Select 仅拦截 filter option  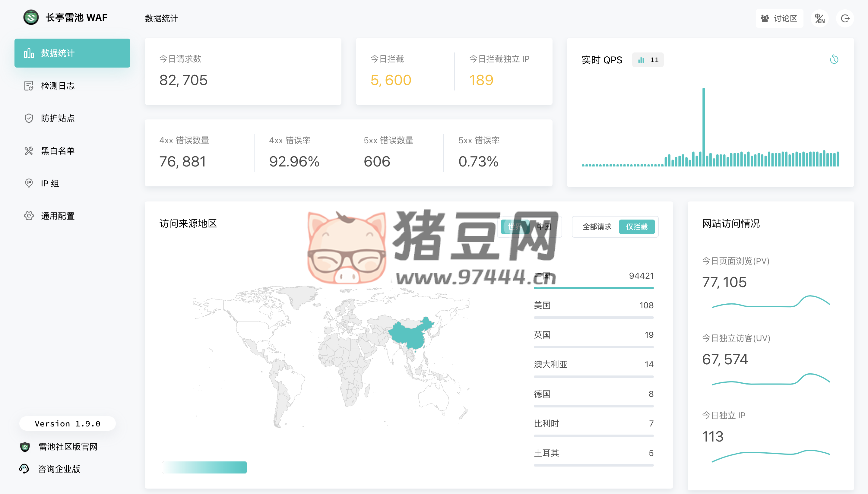pos(636,227)
